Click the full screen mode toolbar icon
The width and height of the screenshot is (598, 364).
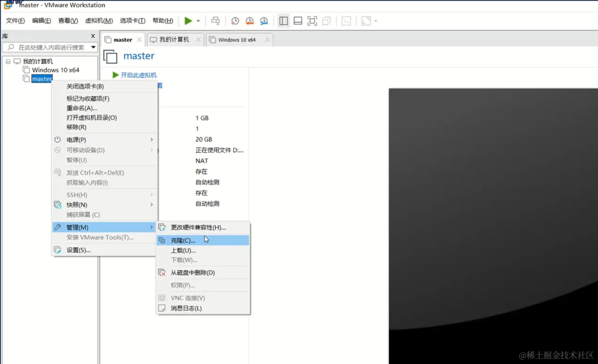[312, 21]
